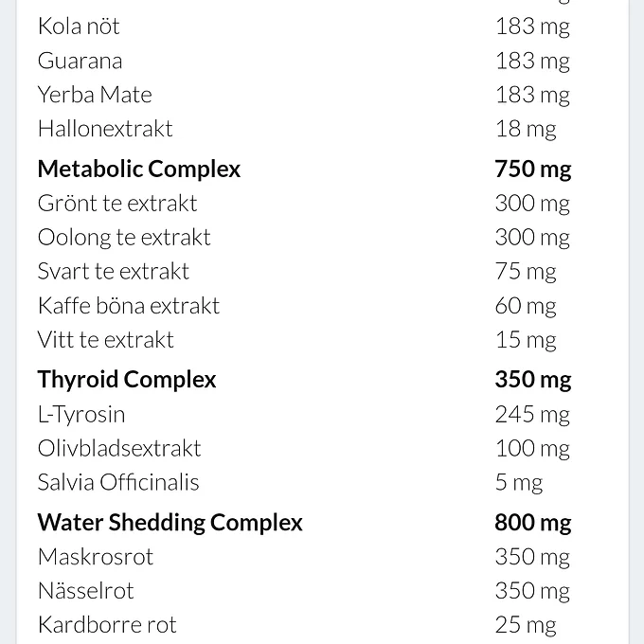Click the Svart te extrakt row
Screen dimensions: 644x644
(x=114, y=271)
